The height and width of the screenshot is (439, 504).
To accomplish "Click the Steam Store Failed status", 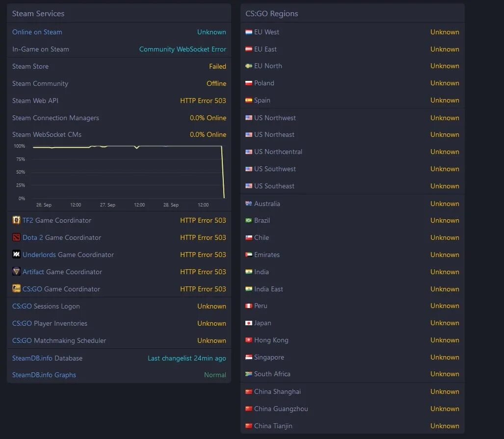I will coord(217,66).
